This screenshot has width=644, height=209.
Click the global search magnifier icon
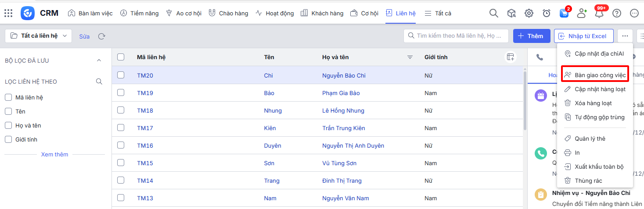tap(494, 13)
